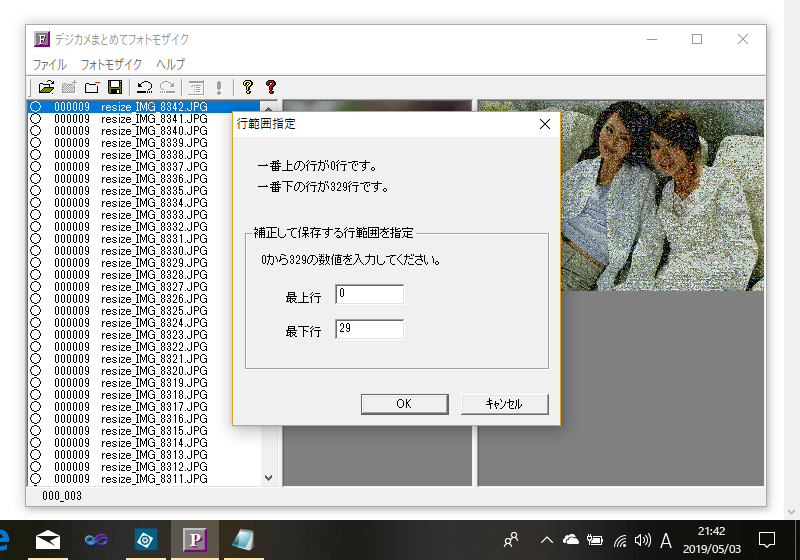Image resolution: width=800 pixels, height=560 pixels.
Task: Click the yellow question mark help icon
Action: click(x=247, y=88)
